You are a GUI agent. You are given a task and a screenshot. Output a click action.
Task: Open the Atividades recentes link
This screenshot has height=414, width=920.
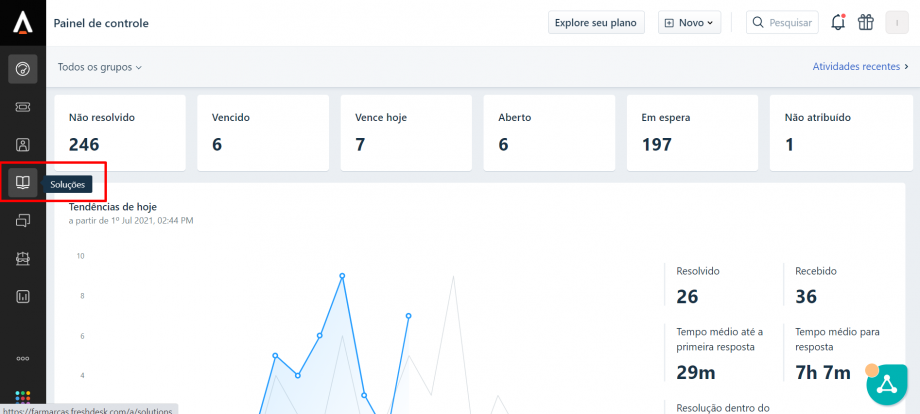(x=860, y=67)
